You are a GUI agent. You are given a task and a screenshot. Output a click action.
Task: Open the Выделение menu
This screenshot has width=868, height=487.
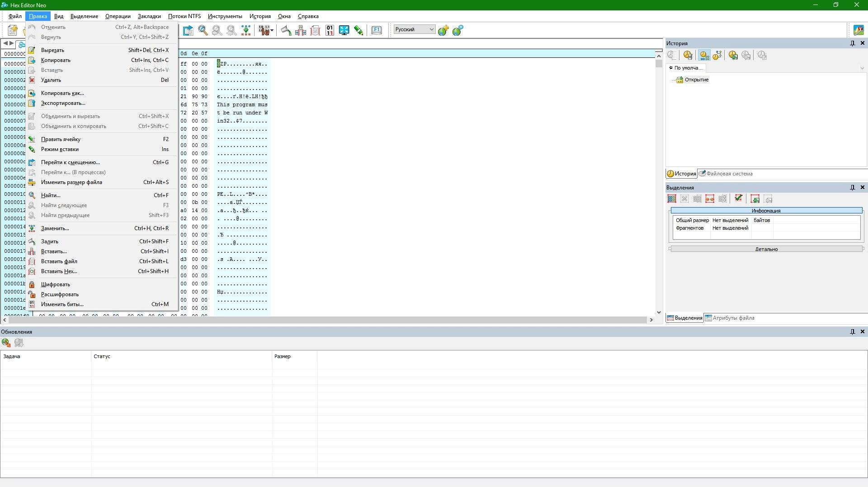(x=84, y=16)
